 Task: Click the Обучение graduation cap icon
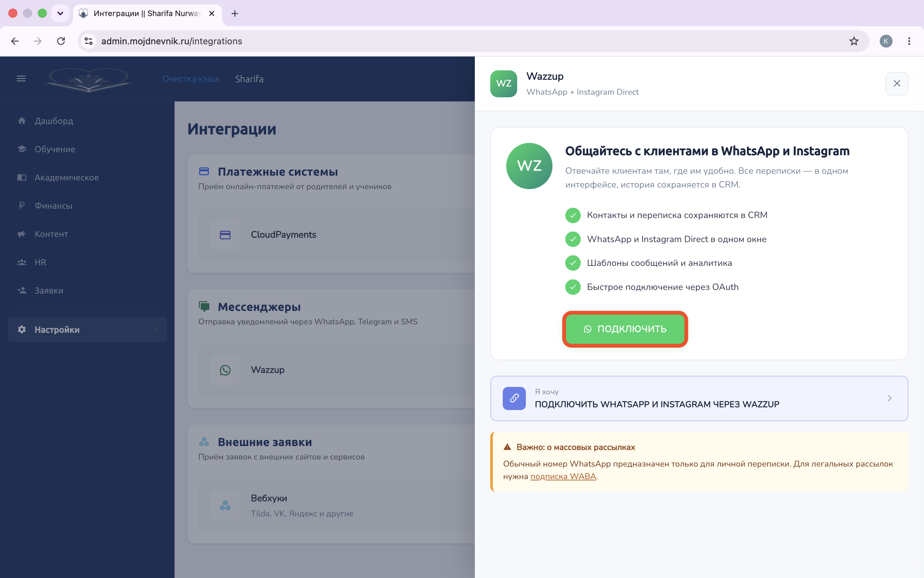22,149
